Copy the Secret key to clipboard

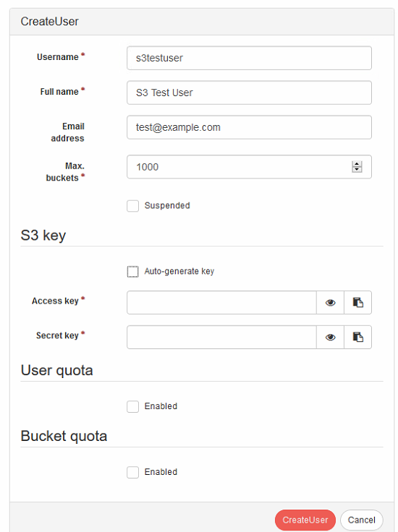coord(357,338)
